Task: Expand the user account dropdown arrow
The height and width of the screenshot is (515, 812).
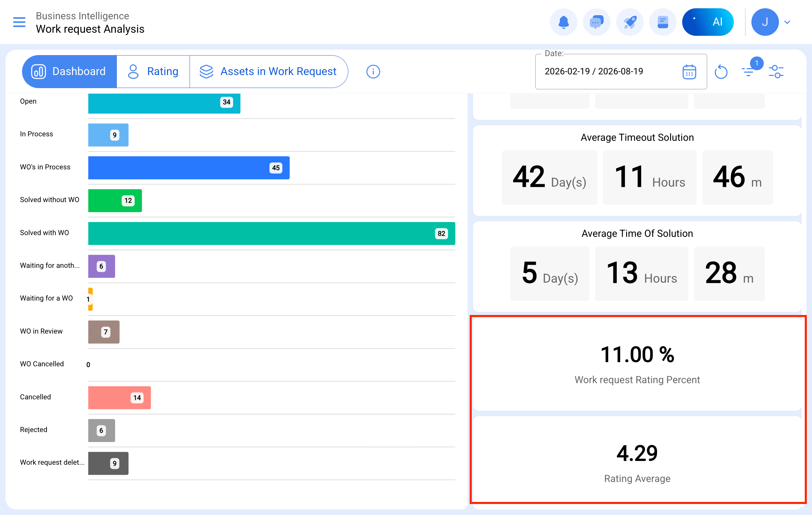Action: coord(787,22)
